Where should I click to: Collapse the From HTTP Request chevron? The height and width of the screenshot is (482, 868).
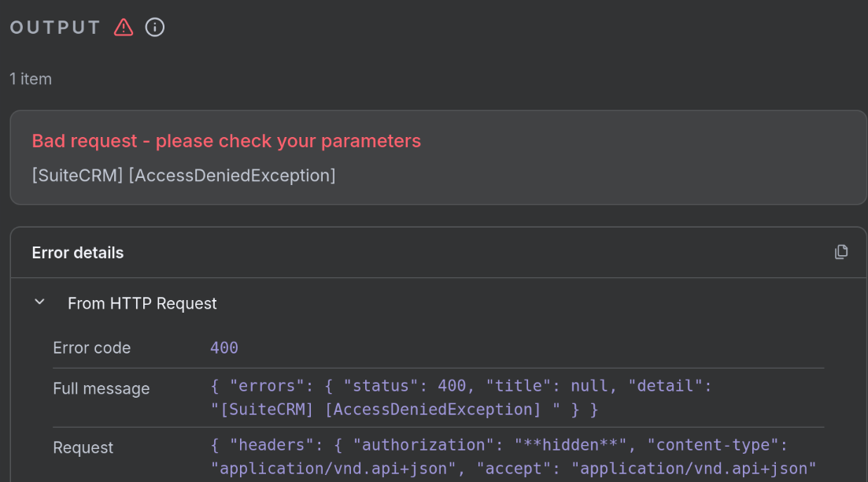39,302
